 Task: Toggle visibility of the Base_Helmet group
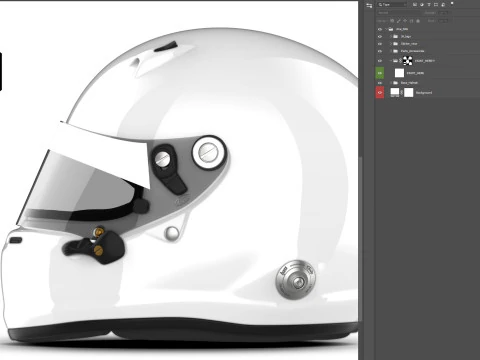pos(380,83)
